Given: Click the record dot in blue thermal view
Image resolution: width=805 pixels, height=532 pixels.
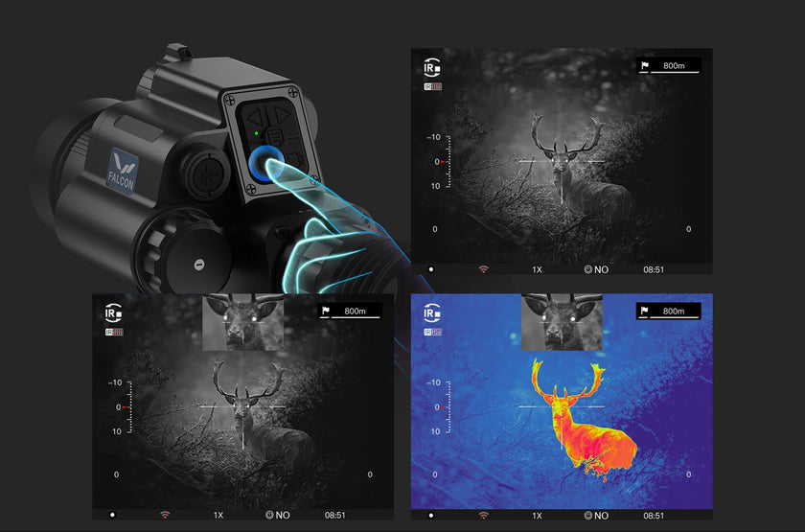Looking at the screenshot, I should pyautogui.click(x=430, y=516).
